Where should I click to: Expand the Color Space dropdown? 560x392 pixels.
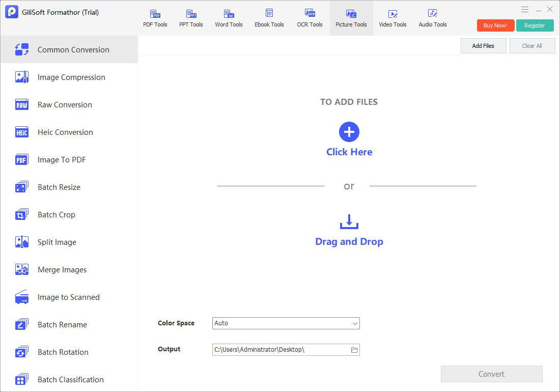point(286,323)
